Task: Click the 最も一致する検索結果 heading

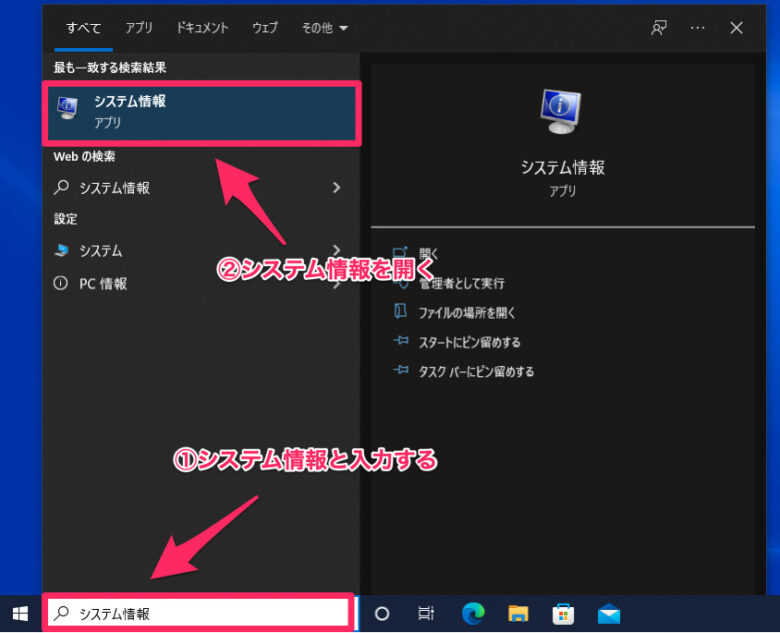Action: [110, 67]
